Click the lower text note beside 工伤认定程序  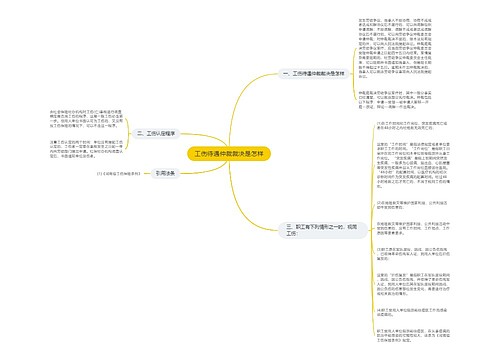pyautogui.click(x=86, y=149)
